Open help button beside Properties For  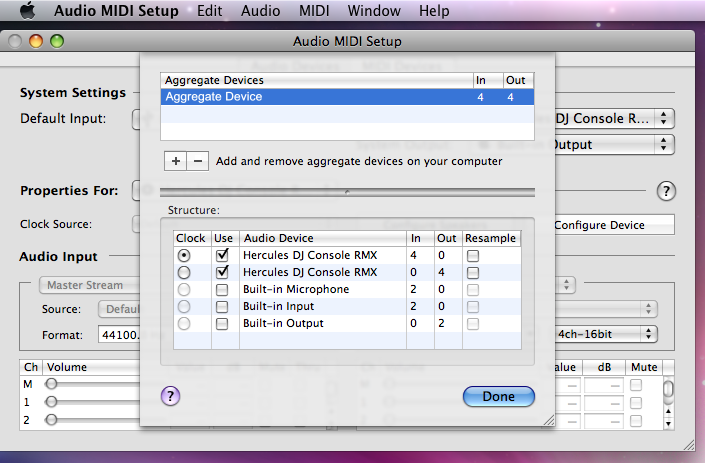[x=666, y=191]
